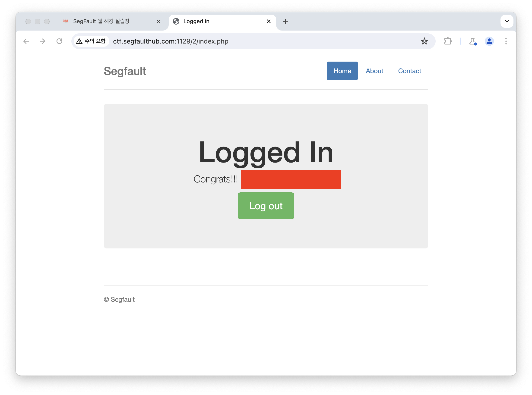The width and height of the screenshot is (532, 395).
Task: Click the Home navigation button
Action: point(342,71)
